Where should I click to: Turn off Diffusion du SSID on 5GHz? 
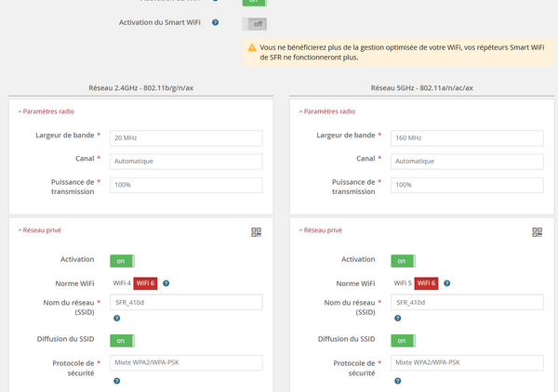coord(403,340)
